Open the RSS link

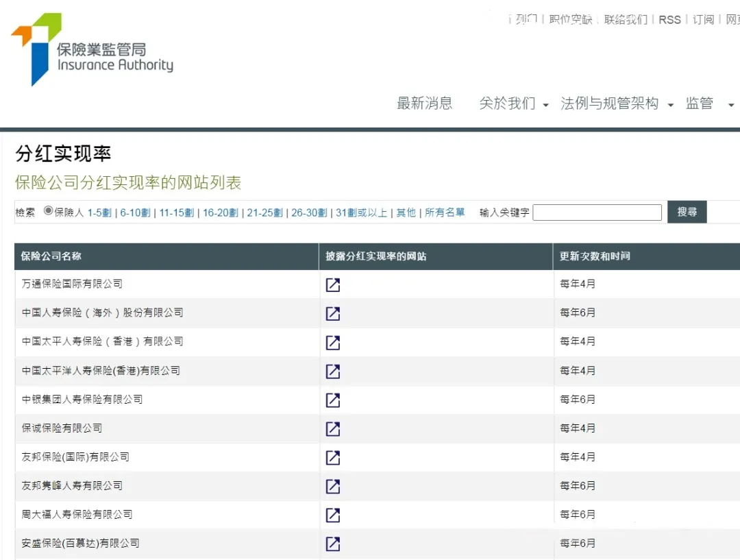(x=669, y=20)
